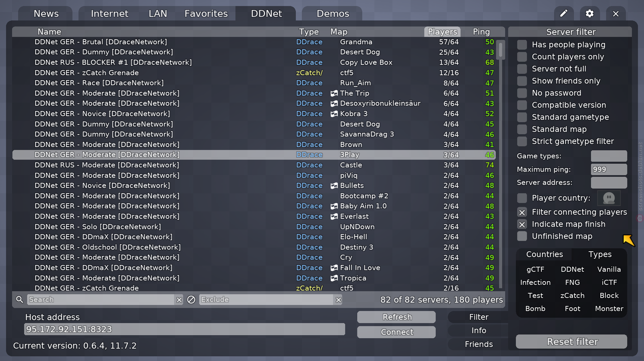Clear the Search field with its X icon

tap(179, 300)
